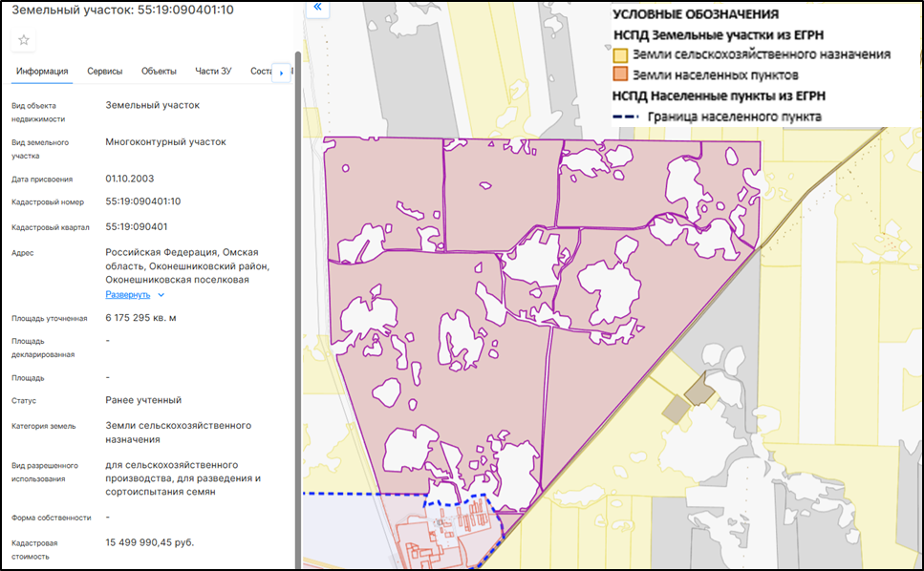Select the Объекты tab
The image size is (924, 571).
pyautogui.click(x=159, y=72)
